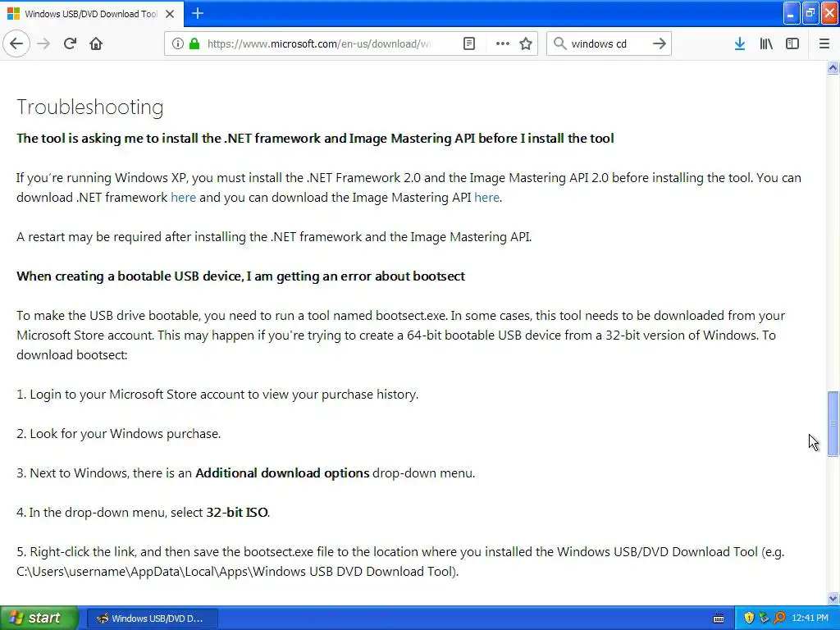
Task: Minimize the Firefox window
Action: (x=792, y=13)
